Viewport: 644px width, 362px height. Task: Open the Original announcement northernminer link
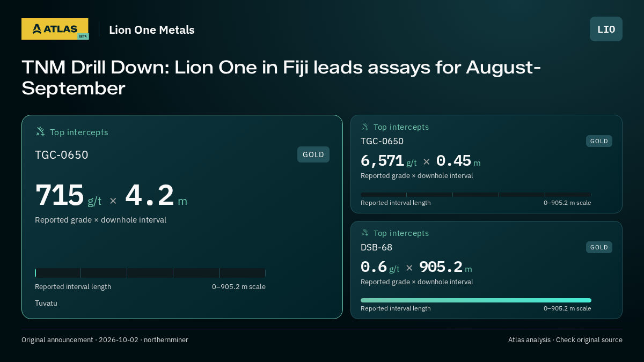pos(105,339)
